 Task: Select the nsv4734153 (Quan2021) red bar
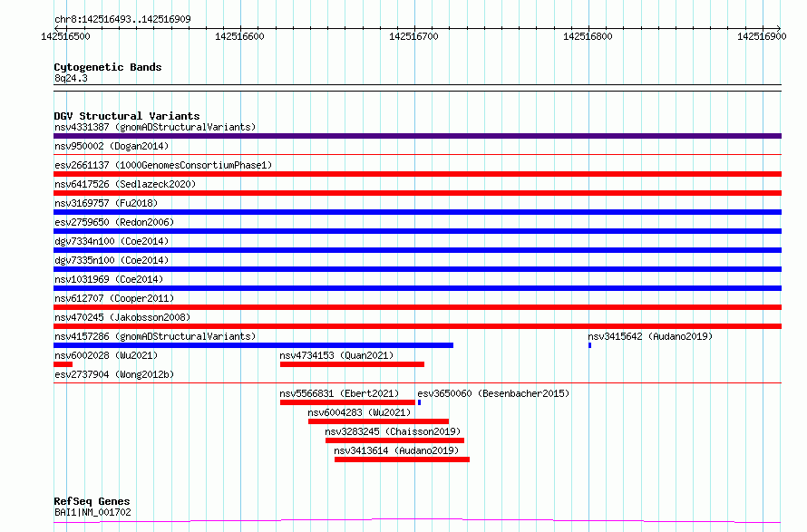(352, 364)
